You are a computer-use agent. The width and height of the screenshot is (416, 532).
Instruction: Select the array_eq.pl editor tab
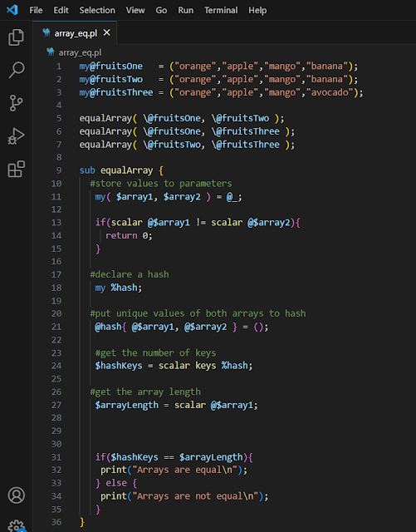[x=75, y=33]
